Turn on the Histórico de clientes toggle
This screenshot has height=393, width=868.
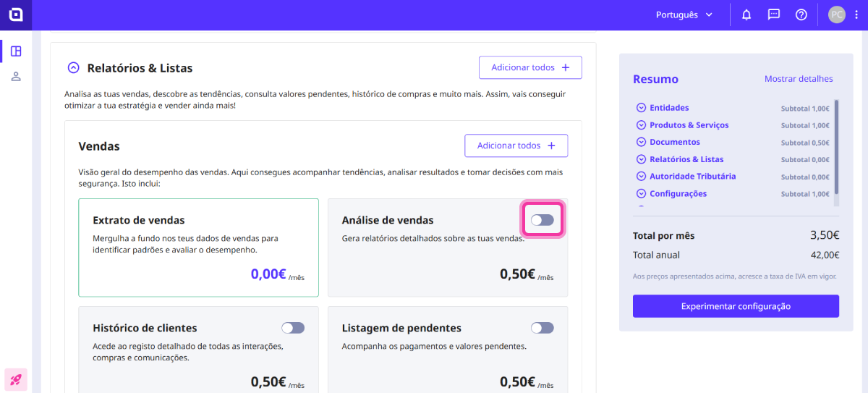point(293,328)
